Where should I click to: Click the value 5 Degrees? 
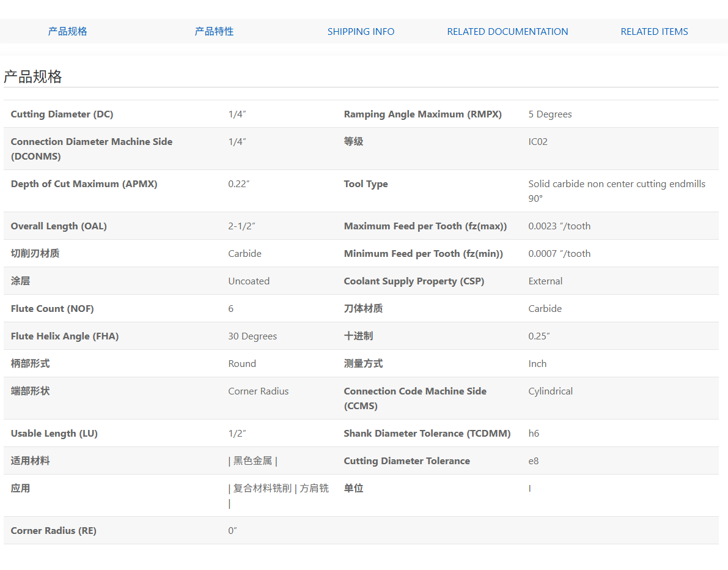(550, 114)
